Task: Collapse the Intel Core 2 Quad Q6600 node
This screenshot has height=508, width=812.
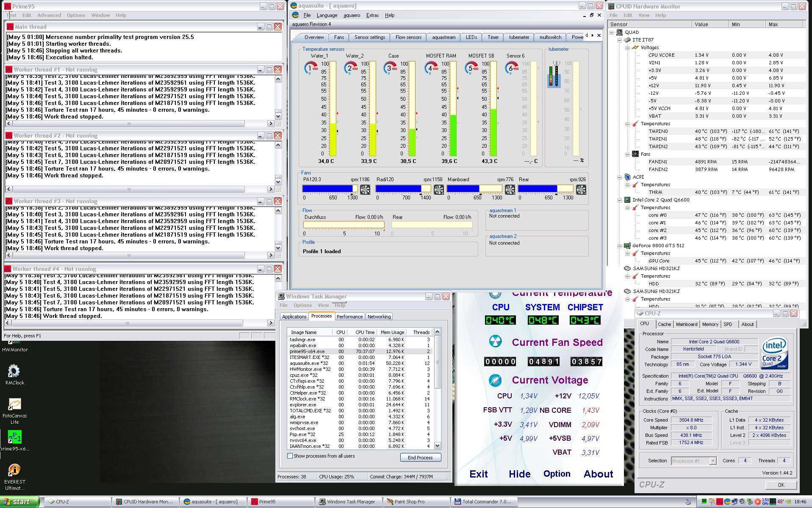Action: coord(619,200)
